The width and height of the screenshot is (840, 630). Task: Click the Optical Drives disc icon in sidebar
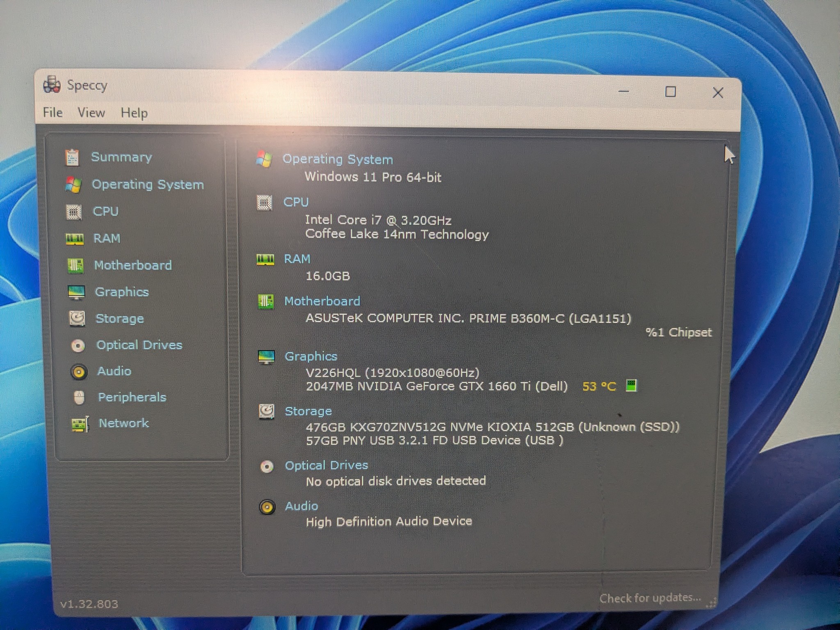coord(78,346)
